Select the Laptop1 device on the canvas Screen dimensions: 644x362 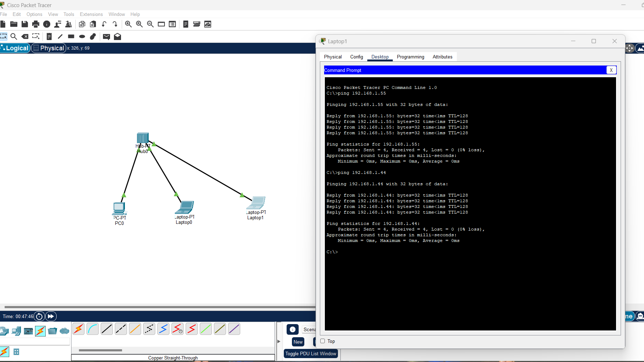point(256,203)
